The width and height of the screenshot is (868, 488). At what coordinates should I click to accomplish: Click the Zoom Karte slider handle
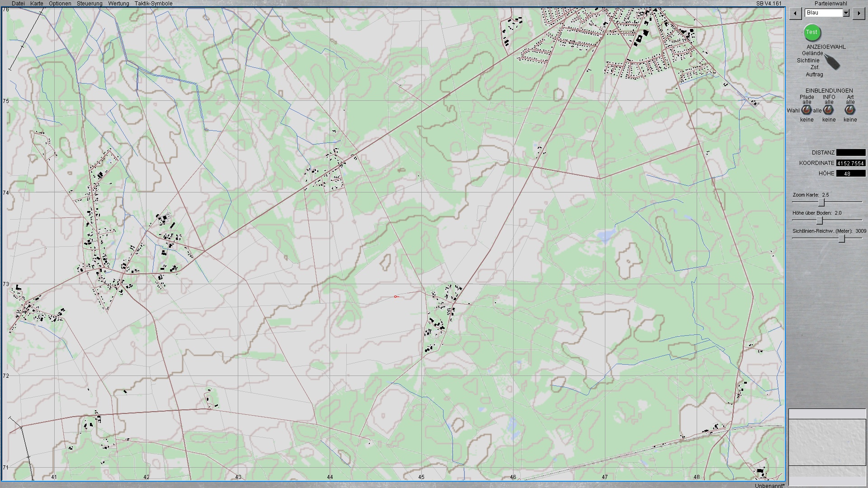click(x=822, y=202)
